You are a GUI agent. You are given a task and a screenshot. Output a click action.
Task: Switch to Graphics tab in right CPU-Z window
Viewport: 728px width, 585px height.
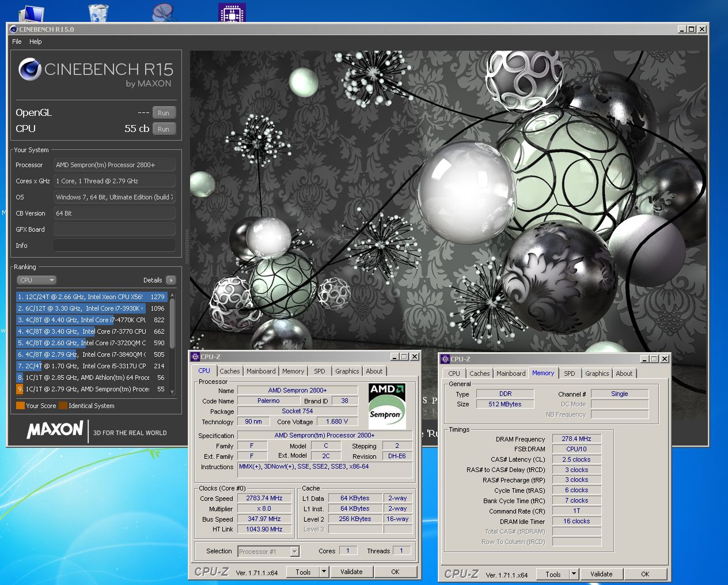[x=597, y=373]
